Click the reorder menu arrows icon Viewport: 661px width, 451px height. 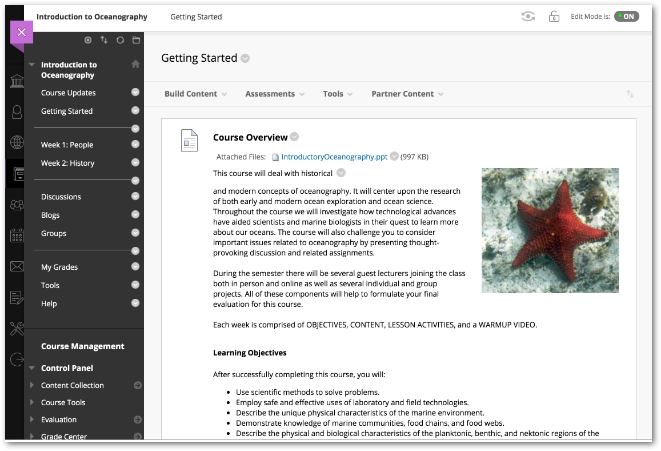coord(104,40)
